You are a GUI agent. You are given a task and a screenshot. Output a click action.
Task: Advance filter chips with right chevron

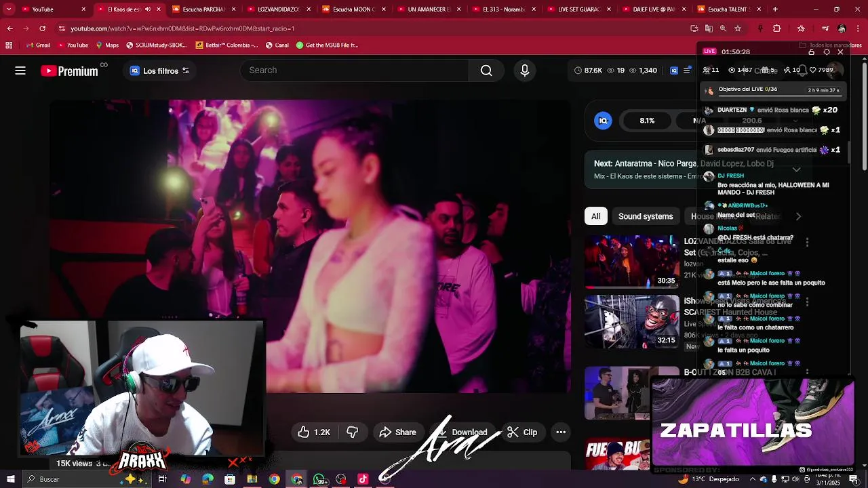pyautogui.click(x=798, y=216)
